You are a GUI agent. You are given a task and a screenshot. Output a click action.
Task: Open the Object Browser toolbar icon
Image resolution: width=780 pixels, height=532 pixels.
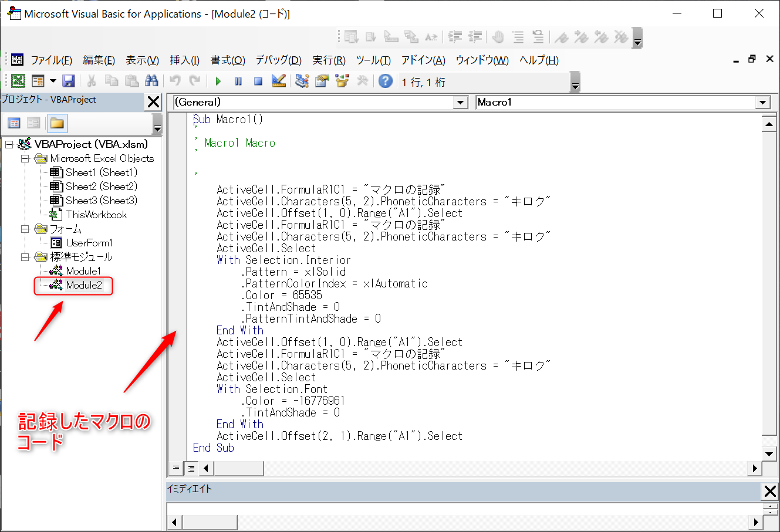[342, 81]
